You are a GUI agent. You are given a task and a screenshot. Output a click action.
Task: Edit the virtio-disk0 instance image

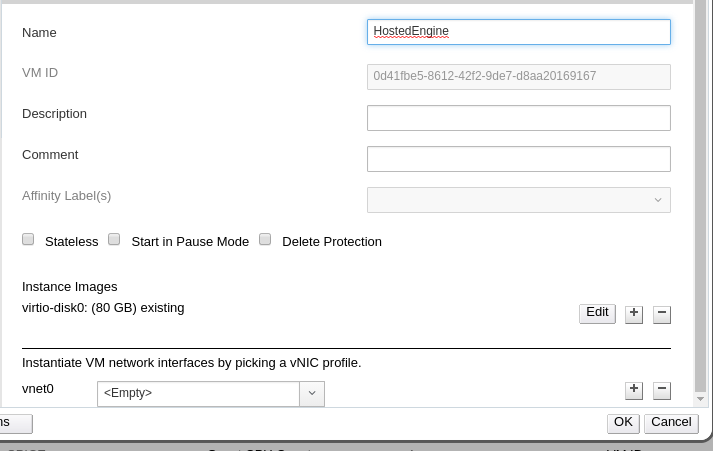tap(597, 313)
